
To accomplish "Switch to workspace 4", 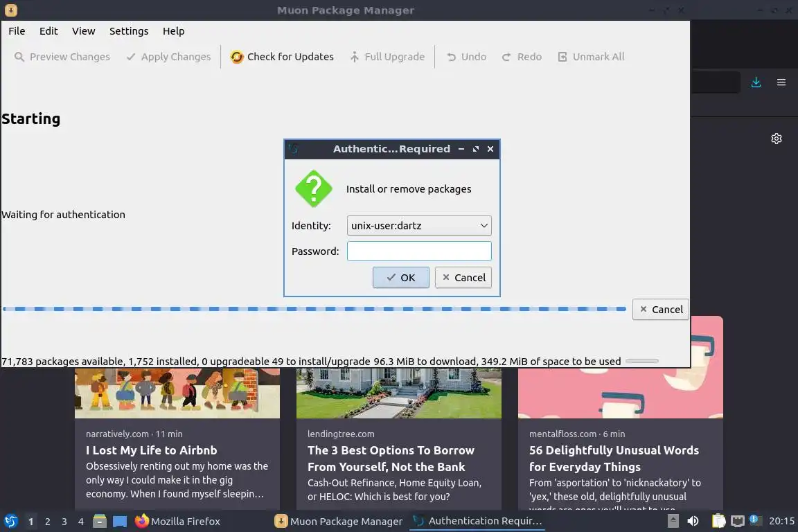I will click(x=80, y=522).
